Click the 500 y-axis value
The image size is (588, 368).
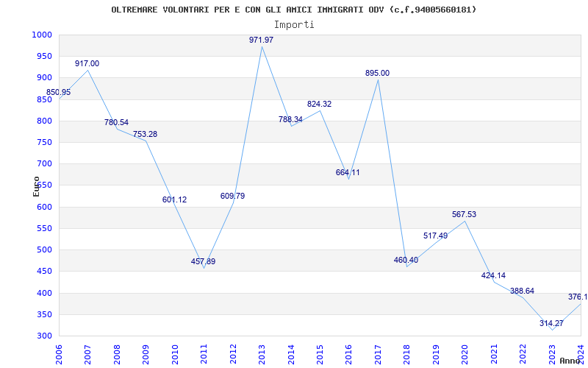44,250
